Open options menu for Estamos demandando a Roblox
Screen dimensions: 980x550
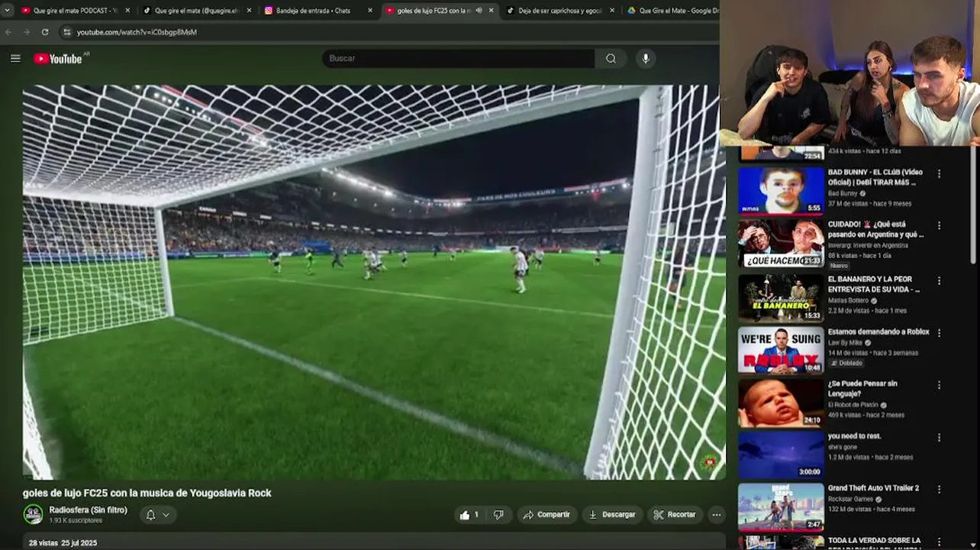click(x=939, y=333)
